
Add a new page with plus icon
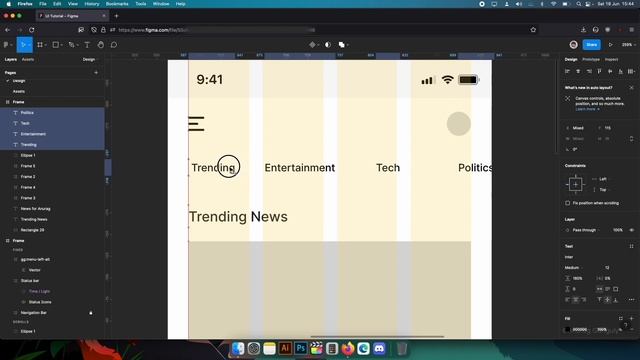pyautogui.click(x=96, y=73)
